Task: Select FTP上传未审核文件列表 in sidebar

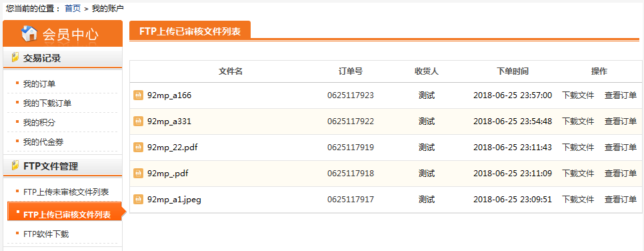Action: (x=66, y=192)
